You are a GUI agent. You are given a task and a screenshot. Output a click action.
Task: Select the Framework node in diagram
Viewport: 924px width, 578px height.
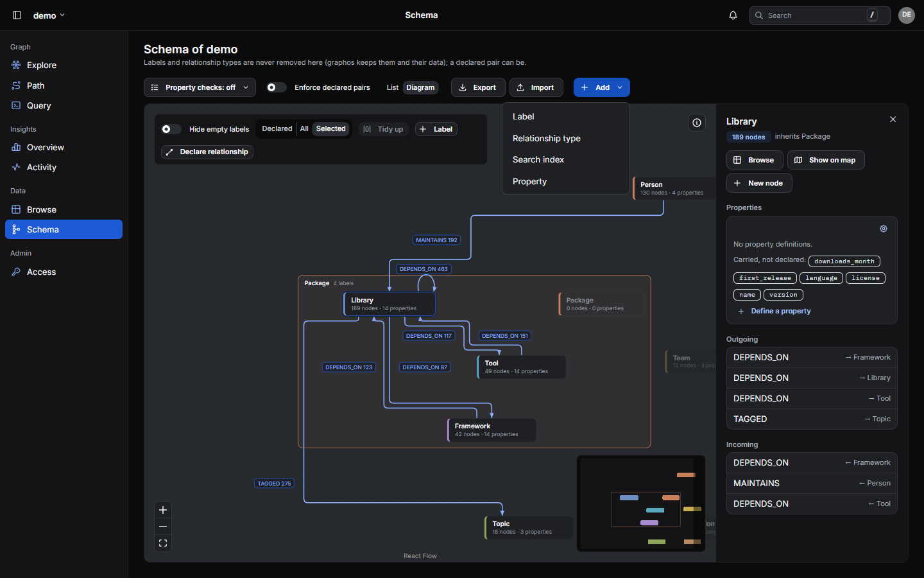click(x=492, y=430)
